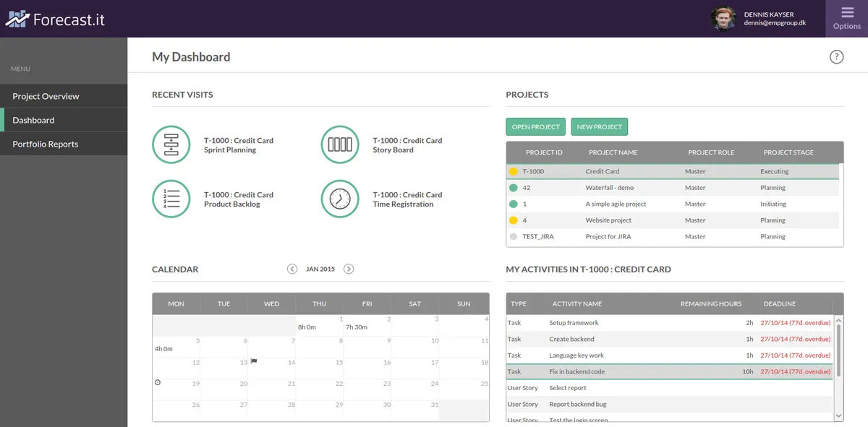
Task: Go to next month in calendar
Action: point(349,269)
